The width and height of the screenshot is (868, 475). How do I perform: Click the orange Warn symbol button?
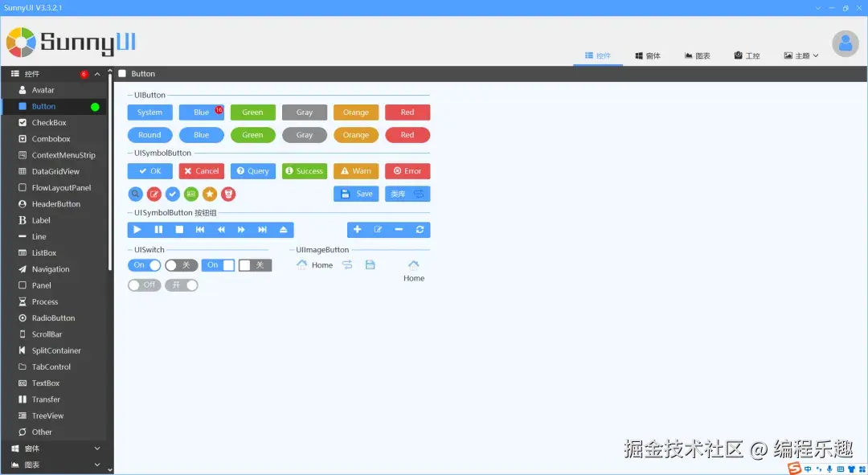click(x=356, y=171)
